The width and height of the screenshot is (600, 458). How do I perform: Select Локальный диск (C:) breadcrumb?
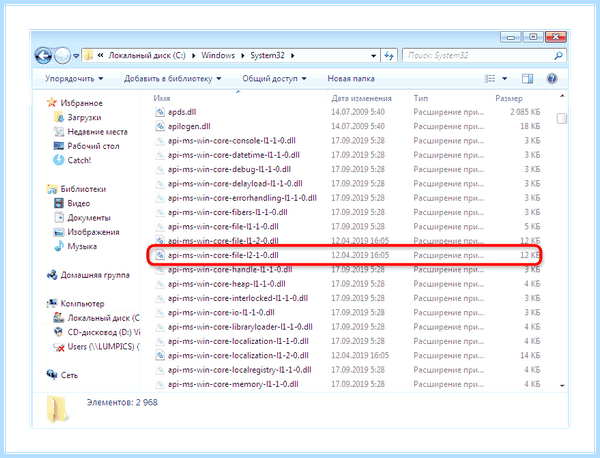coord(147,55)
